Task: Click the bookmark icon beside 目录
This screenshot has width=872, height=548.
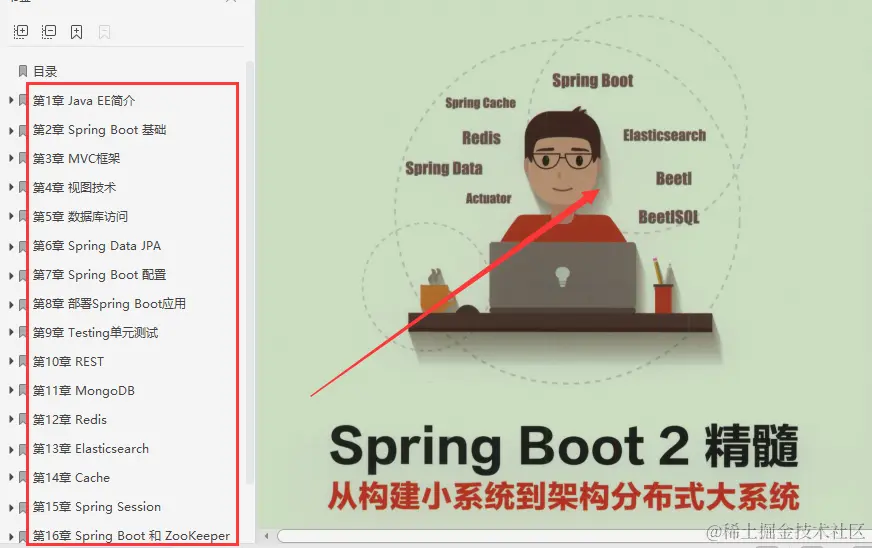Action: (x=23, y=71)
